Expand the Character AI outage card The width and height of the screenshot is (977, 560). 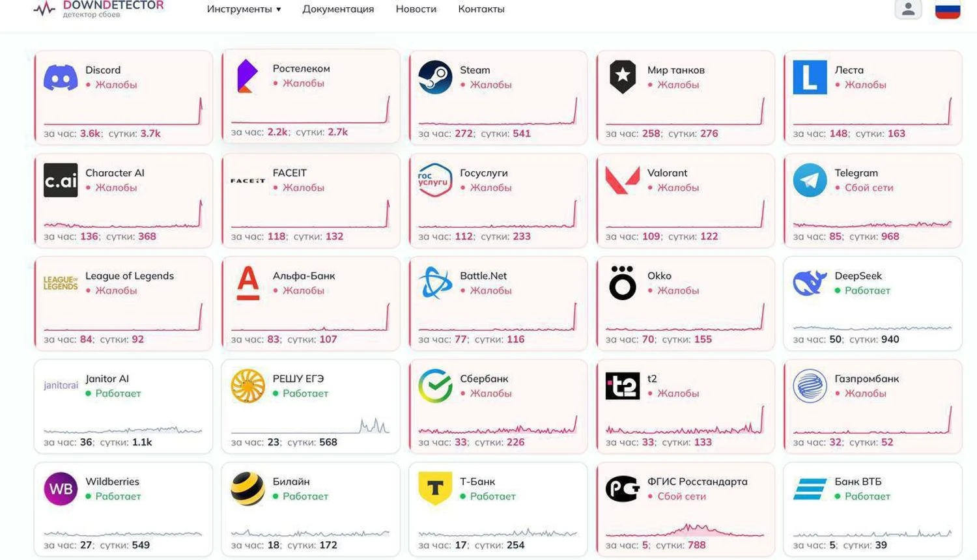(x=124, y=200)
